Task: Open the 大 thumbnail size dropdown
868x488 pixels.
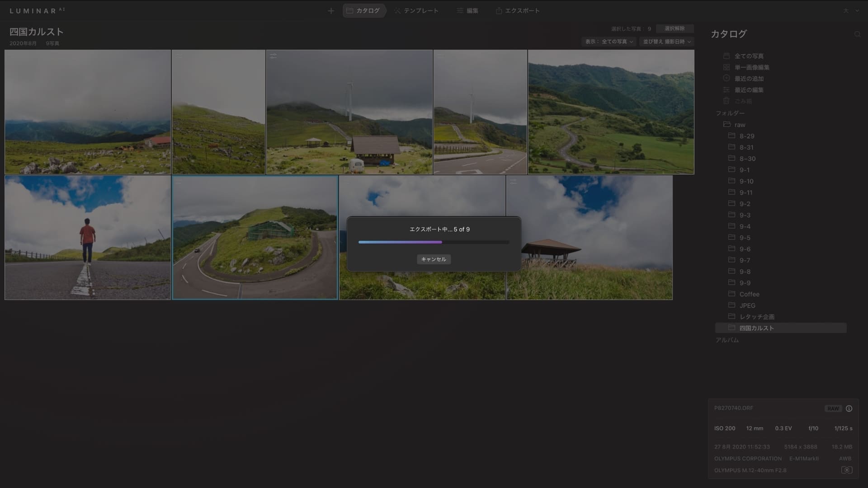Action: point(850,11)
